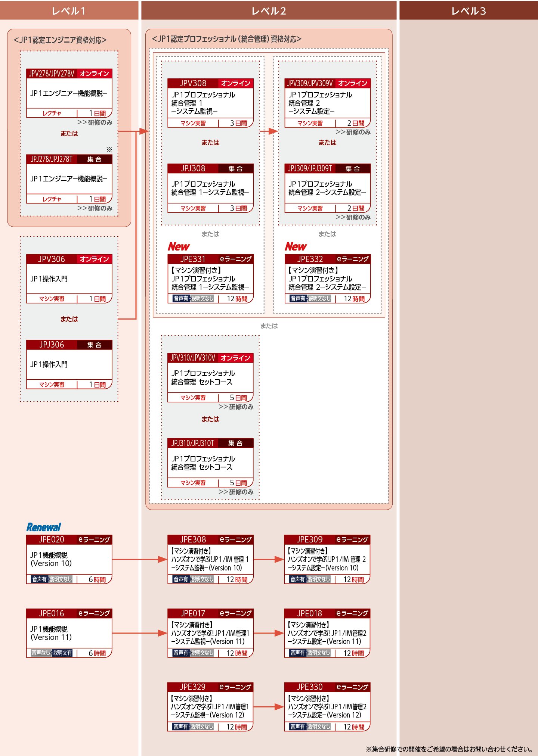Viewport: 538px width, 756px height.
Task: Select the JPJ306 JP1操作入門 classroom course
Action: 69,364
